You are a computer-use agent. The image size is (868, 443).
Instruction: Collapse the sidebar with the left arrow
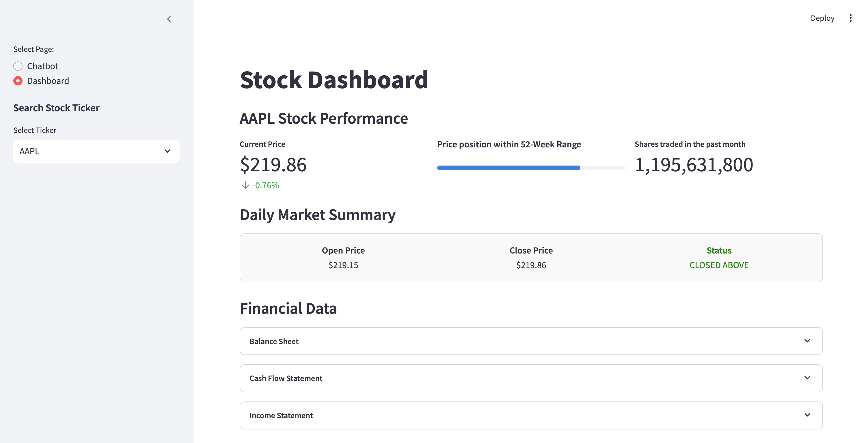click(169, 19)
